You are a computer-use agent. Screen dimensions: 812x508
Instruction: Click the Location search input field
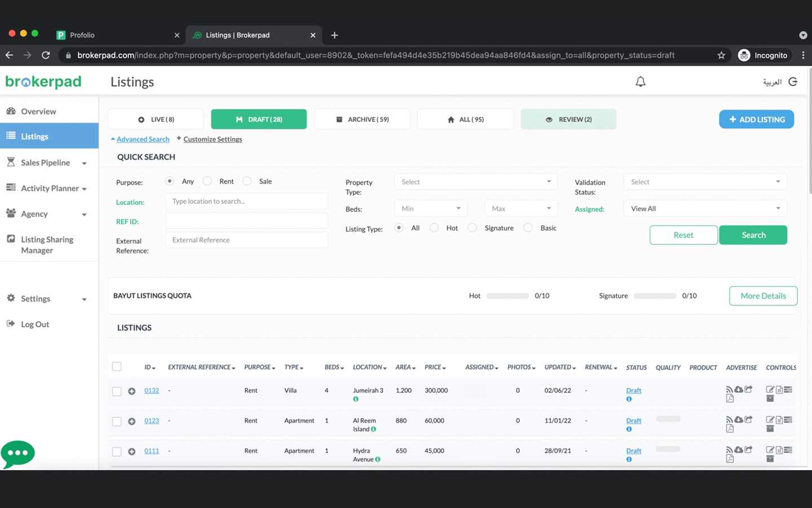246,202
